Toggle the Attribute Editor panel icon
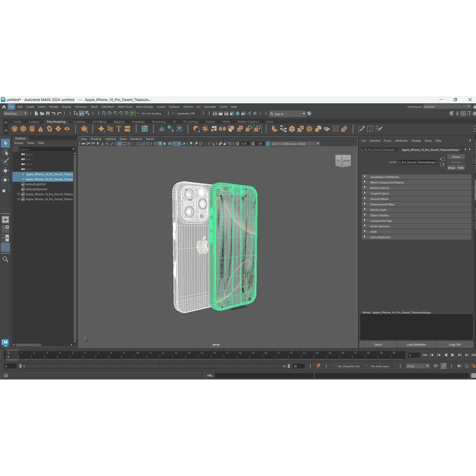476x476 pixels. tap(463, 114)
